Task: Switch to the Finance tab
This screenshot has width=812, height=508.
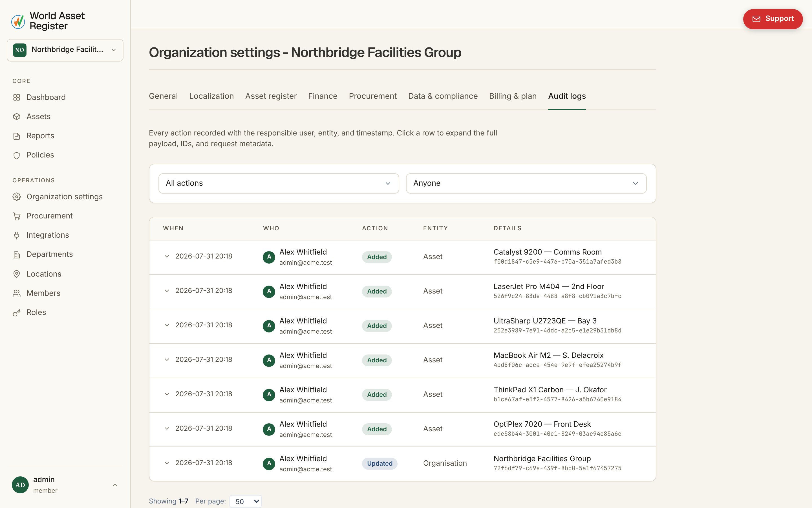Action: 323,96
